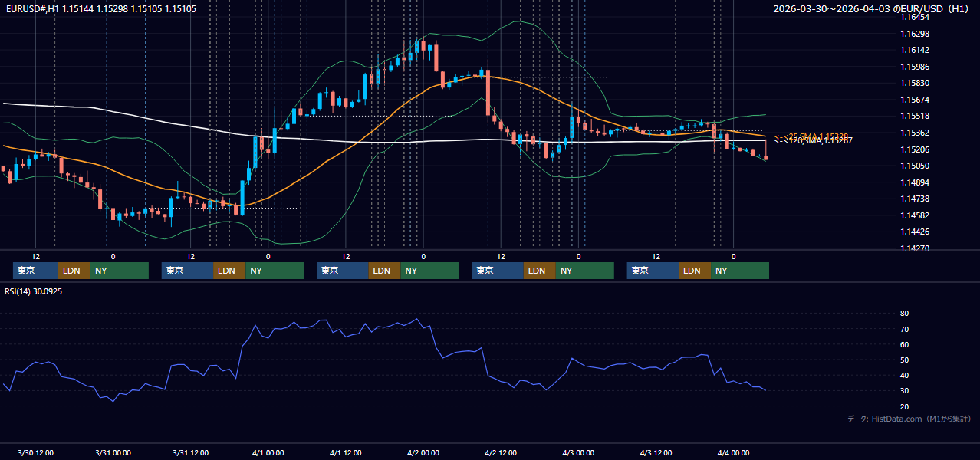Pick the 4/2 12:00 time axis label
Image resolution: width=980 pixels, height=460 pixels.
[501, 452]
